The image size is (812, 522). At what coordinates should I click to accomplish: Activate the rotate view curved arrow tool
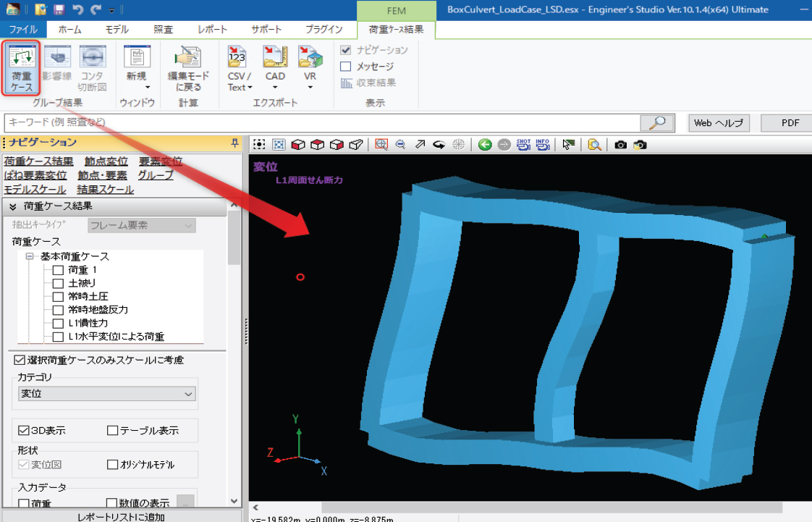[439, 145]
